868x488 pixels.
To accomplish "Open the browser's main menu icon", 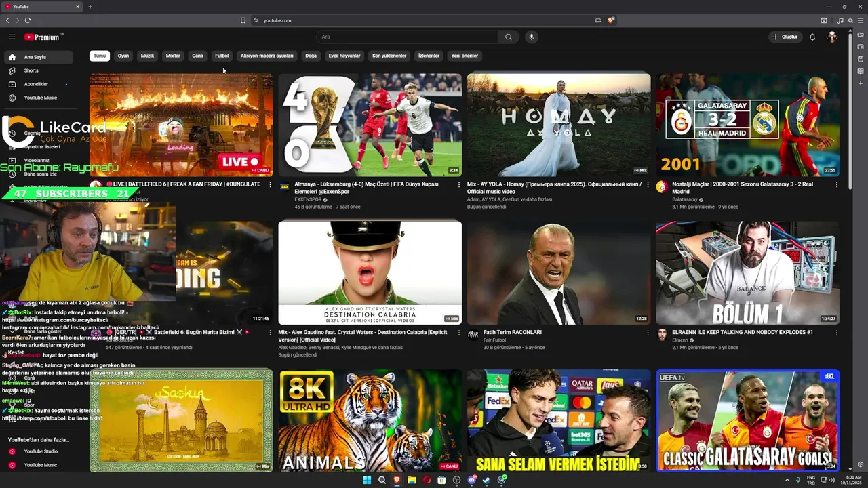I will point(859,20).
